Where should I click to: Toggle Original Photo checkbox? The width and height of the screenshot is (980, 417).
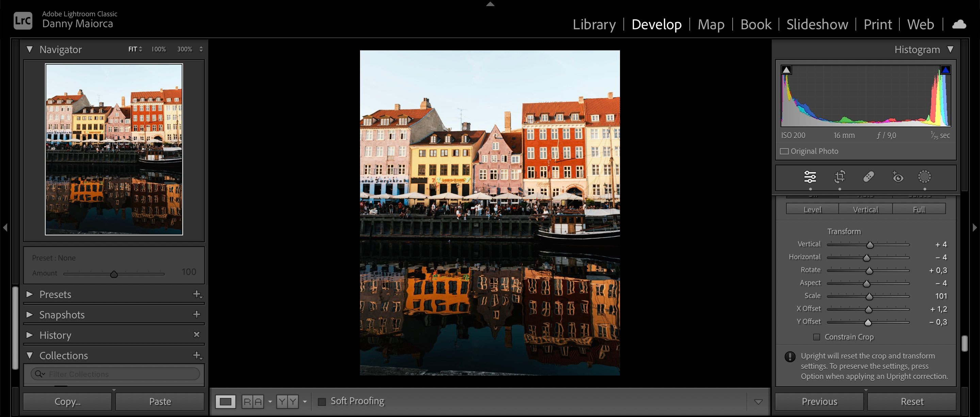784,151
